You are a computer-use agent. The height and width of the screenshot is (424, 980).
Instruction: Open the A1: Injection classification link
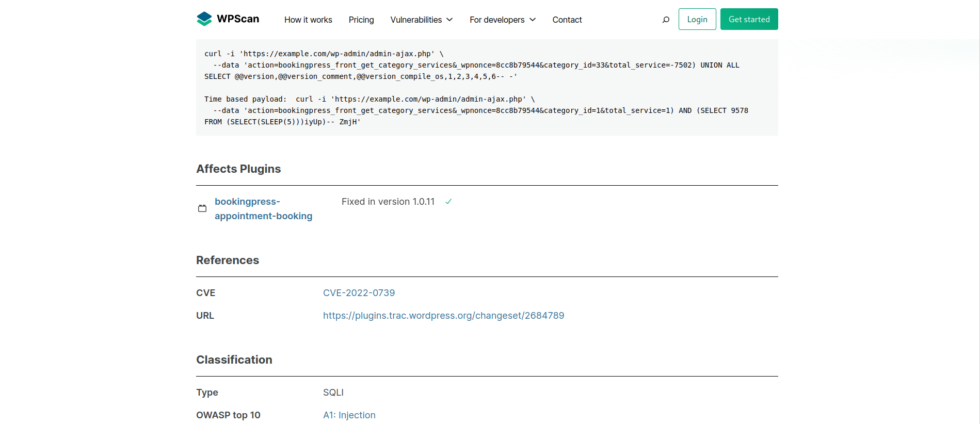(x=349, y=415)
